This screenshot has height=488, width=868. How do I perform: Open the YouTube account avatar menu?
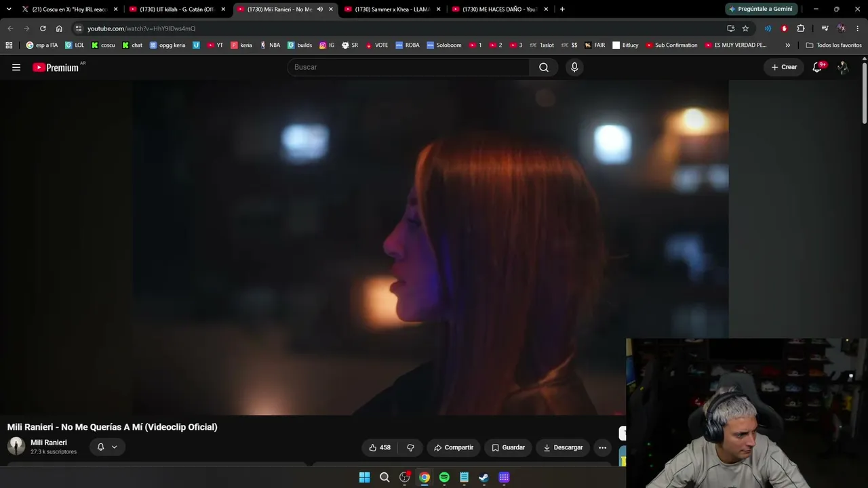click(843, 67)
